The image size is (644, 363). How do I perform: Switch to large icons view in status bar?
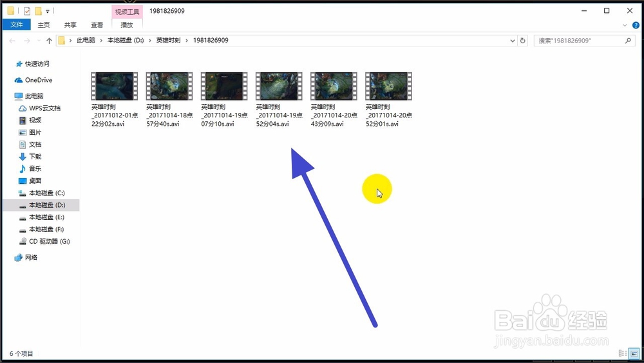pos(634,353)
